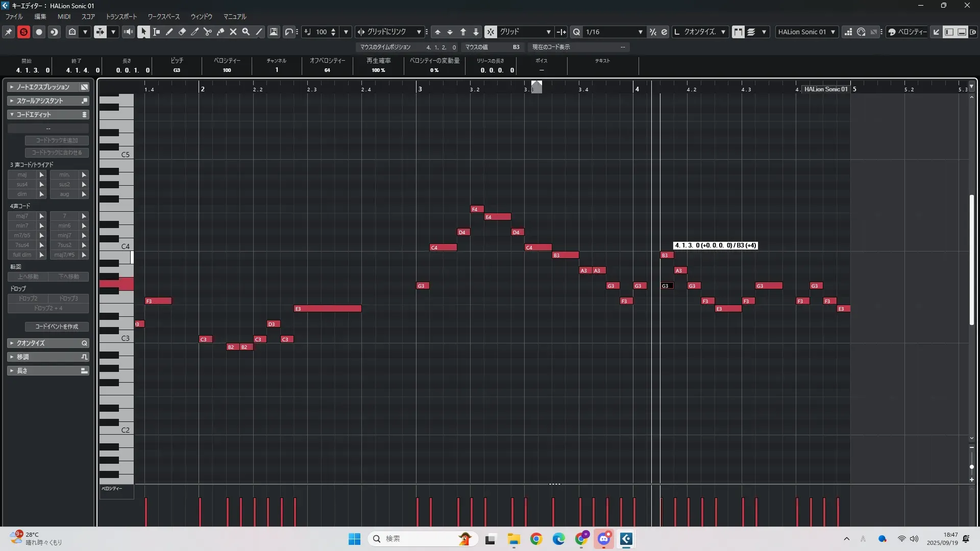Select the Zoom magnifier tool

tap(246, 32)
